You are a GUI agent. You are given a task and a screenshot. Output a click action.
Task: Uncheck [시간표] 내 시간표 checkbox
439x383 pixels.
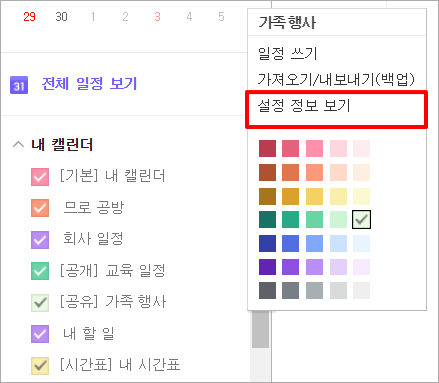(40, 366)
